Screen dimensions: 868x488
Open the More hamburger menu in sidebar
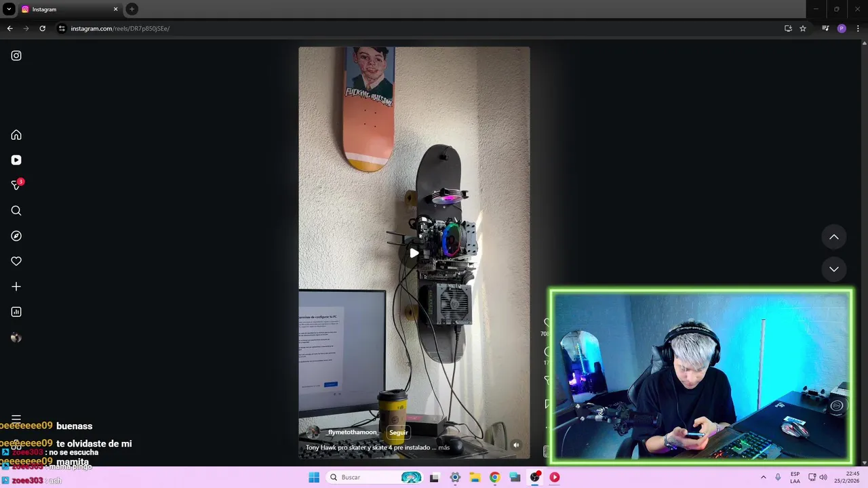(x=16, y=418)
